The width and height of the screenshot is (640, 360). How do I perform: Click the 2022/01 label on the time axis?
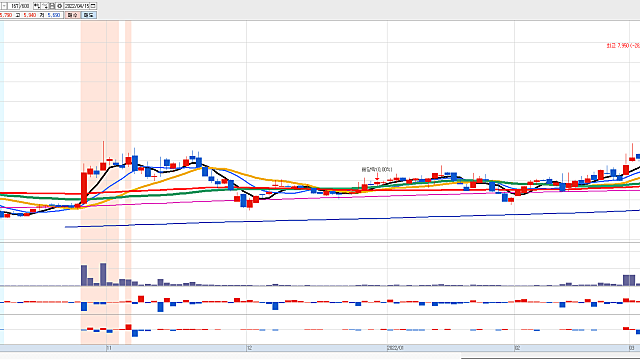[x=395, y=348]
